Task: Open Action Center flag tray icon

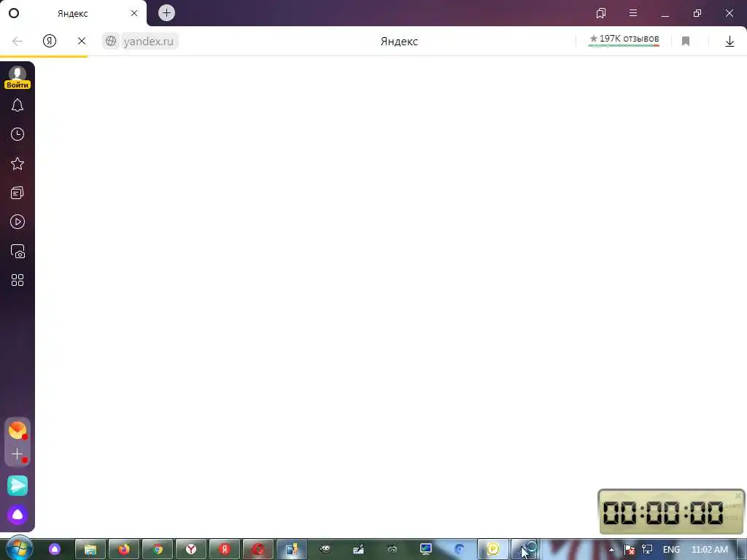Action: pyautogui.click(x=629, y=550)
